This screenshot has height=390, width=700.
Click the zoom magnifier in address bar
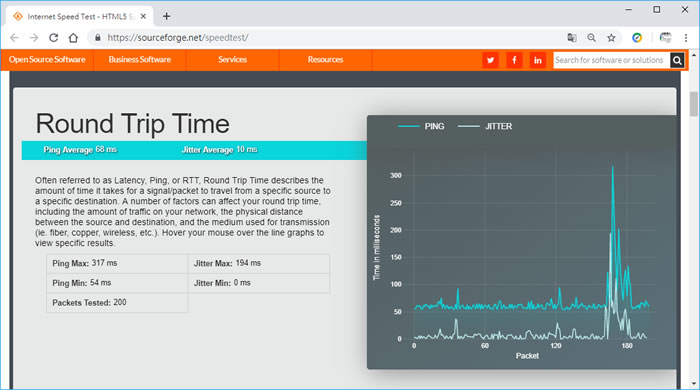592,38
